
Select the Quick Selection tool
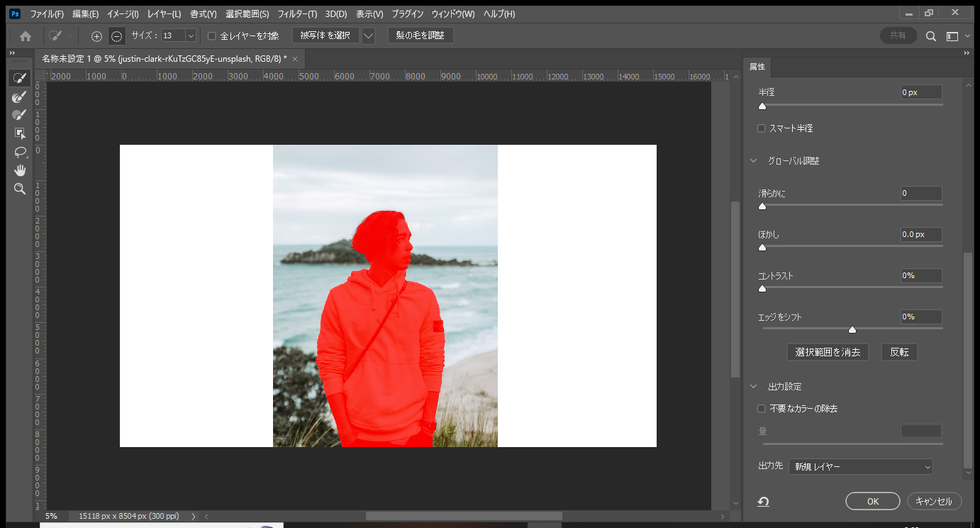point(20,78)
